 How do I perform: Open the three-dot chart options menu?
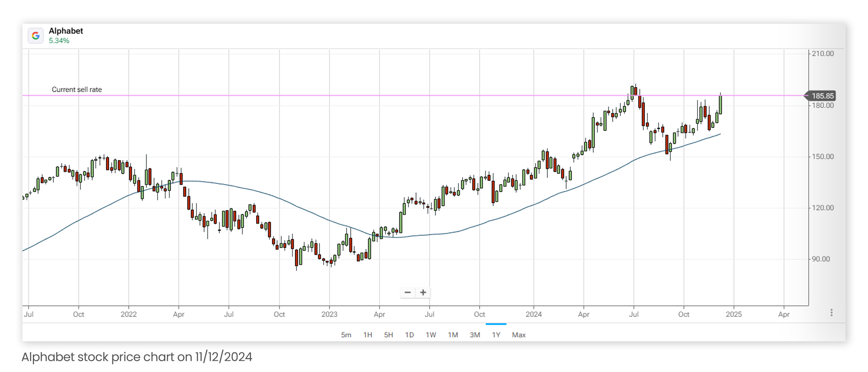click(x=831, y=313)
